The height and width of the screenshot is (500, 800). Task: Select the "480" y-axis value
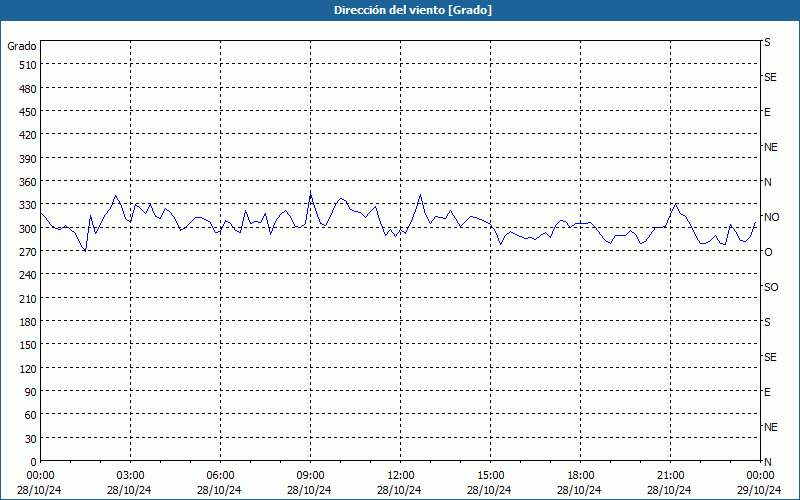[28, 89]
